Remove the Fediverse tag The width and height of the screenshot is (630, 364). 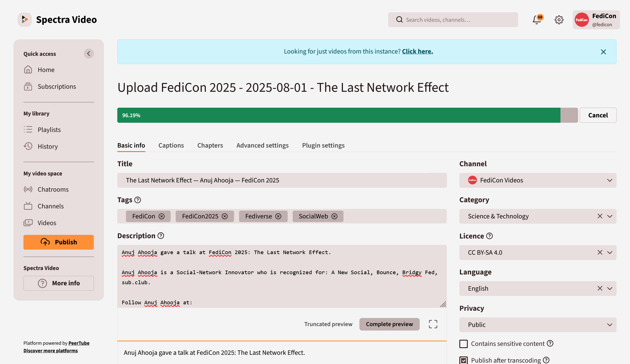(278, 216)
